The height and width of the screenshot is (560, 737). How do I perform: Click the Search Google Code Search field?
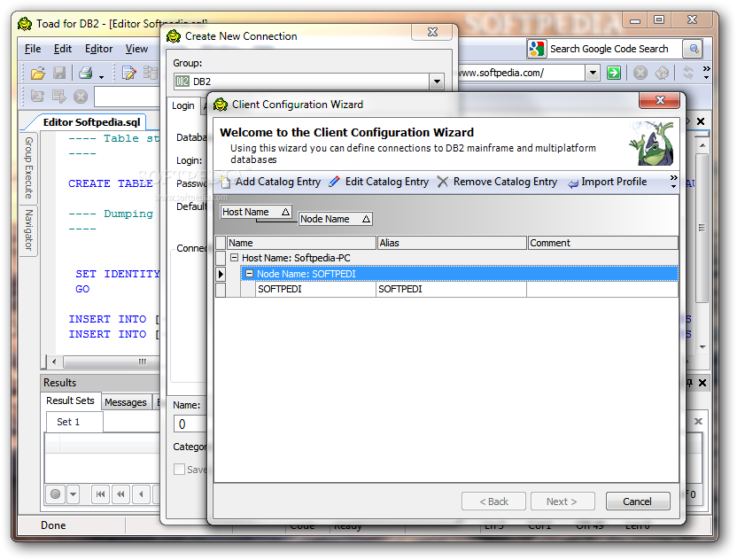(x=615, y=49)
